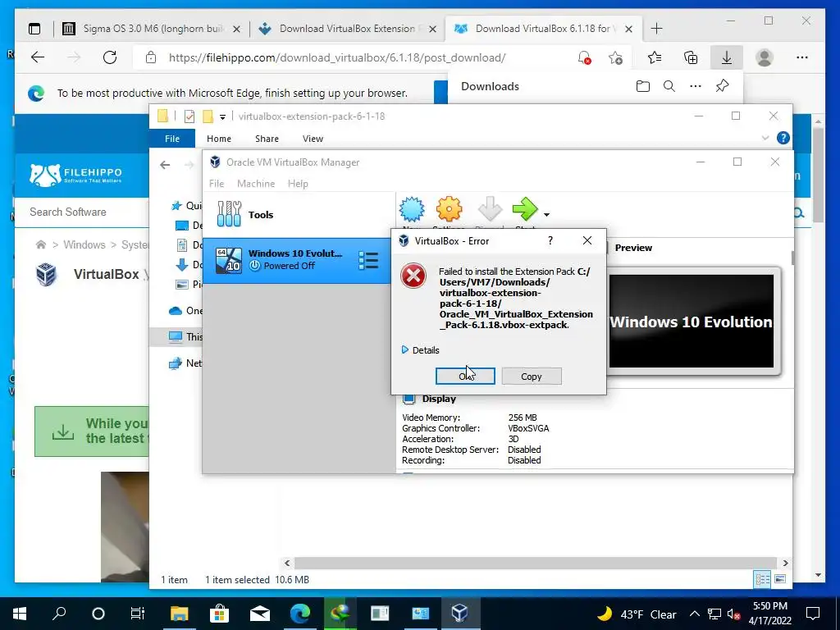
Task: Click the properties checkmark icon in Explorer title bar
Action: (189, 116)
